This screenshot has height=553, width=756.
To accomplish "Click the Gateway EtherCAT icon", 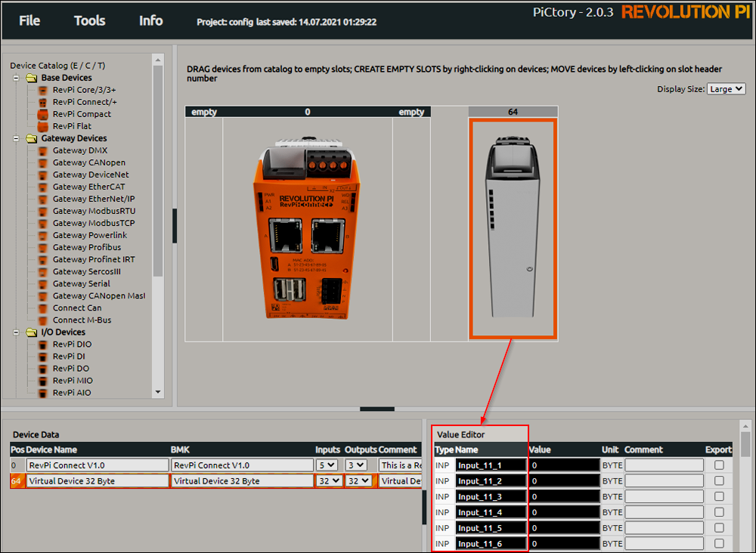I will pyautogui.click(x=43, y=187).
